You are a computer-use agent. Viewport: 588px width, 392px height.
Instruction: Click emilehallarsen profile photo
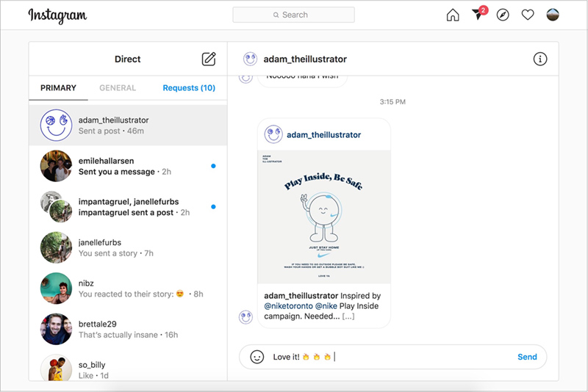(x=57, y=166)
